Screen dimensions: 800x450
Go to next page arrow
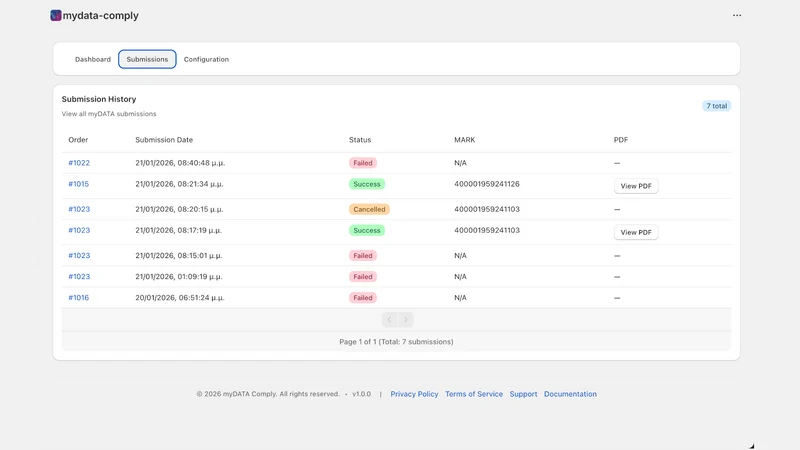coord(406,319)
